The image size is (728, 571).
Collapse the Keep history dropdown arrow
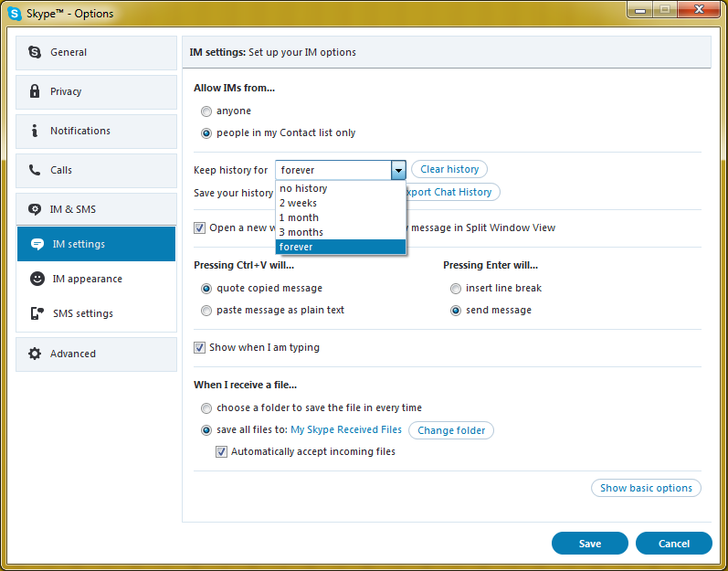click(x=398, y=170)
